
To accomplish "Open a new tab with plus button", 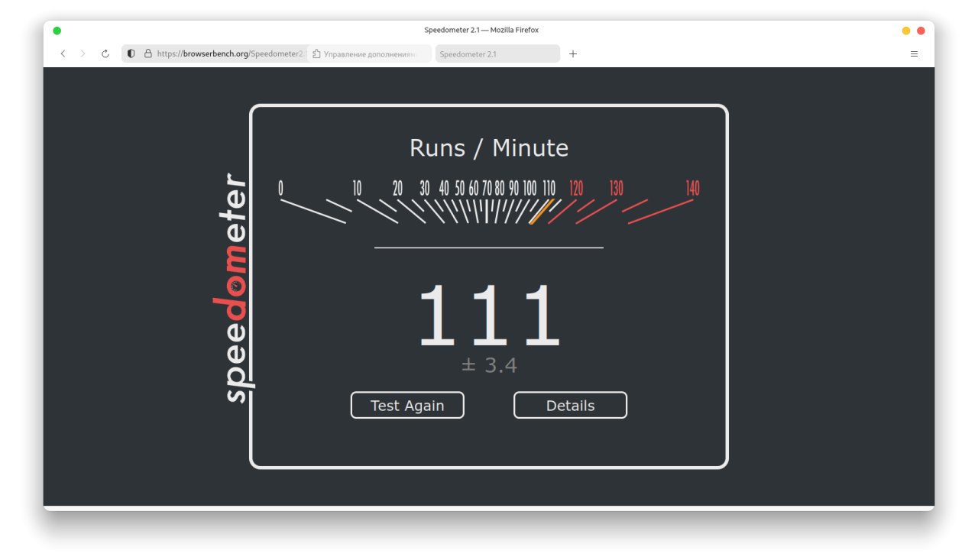I will point(573,53).
